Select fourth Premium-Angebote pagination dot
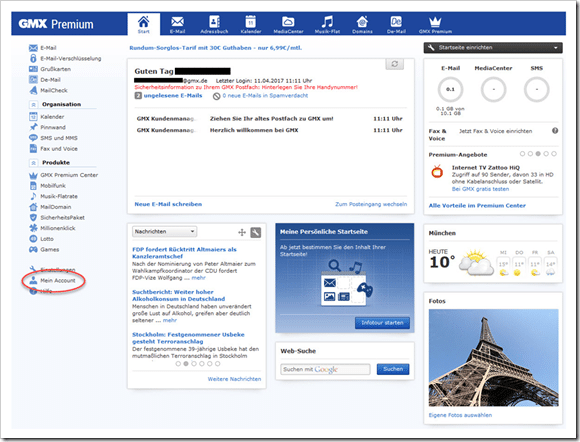Viewport: 580px width, 442px height. pos(546,154)
